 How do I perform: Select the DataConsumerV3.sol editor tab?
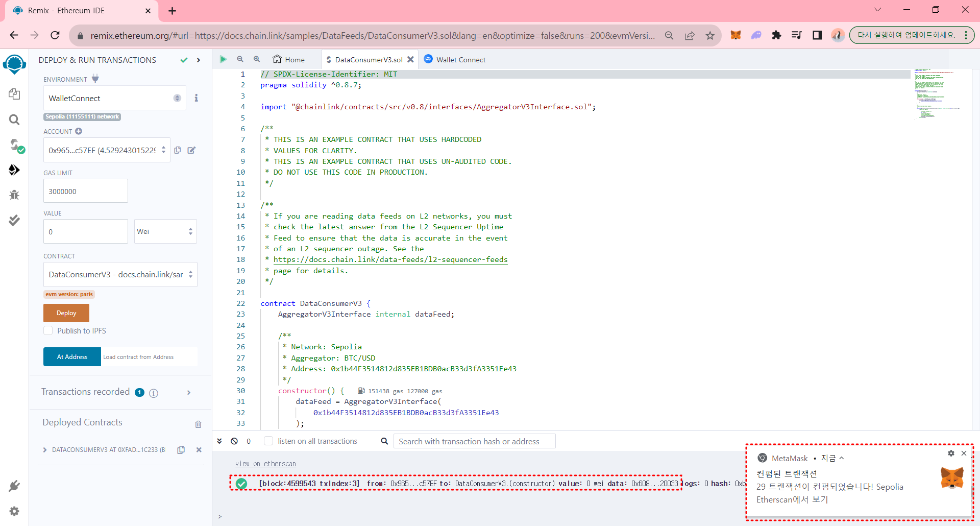[x=369, y=60]
